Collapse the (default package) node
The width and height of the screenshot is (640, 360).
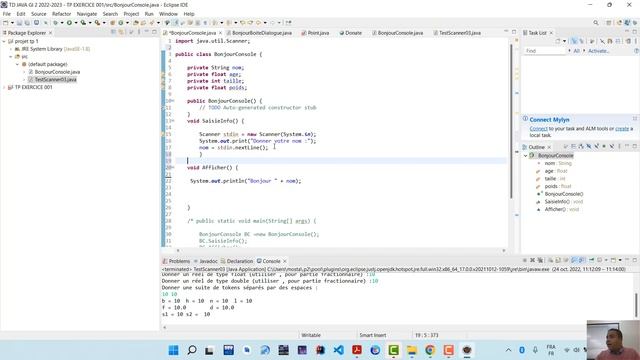(x=18, y=64)
